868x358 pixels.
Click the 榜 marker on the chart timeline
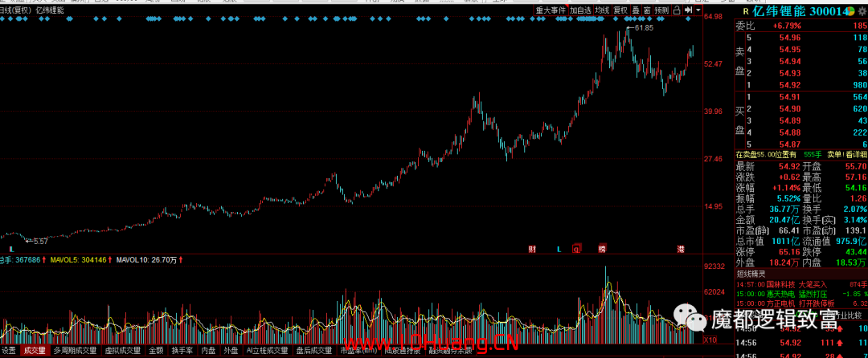point(602,249)
